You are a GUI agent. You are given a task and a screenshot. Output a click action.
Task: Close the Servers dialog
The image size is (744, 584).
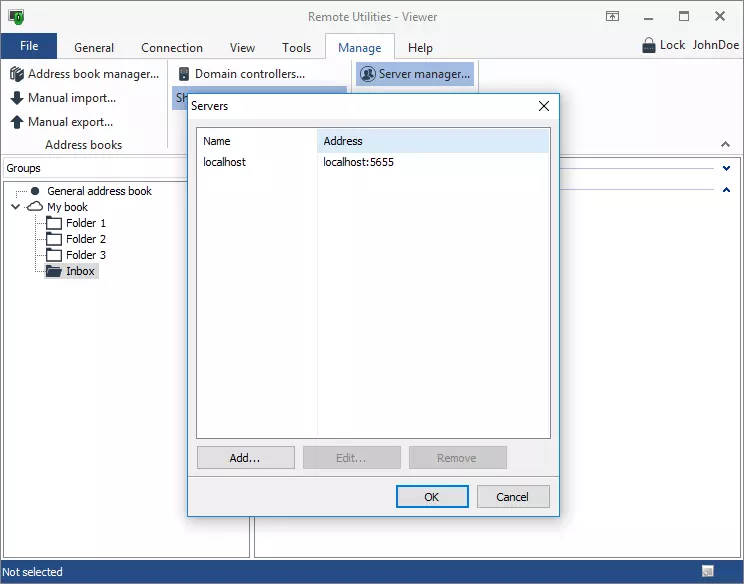[x=544, y=106]
